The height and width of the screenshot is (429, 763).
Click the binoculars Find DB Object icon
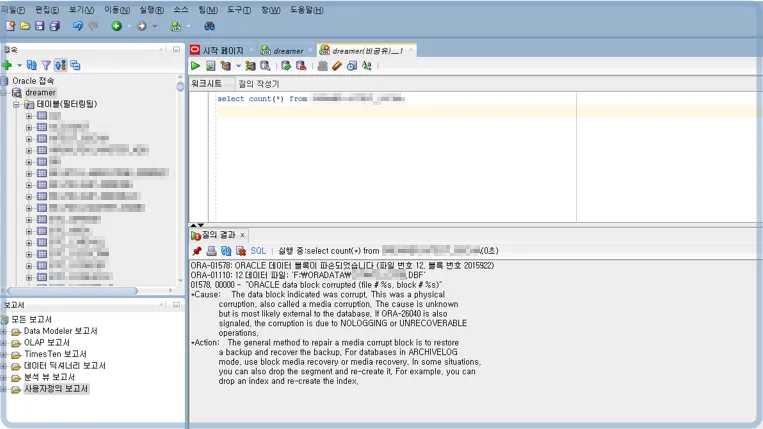(209, 26)
